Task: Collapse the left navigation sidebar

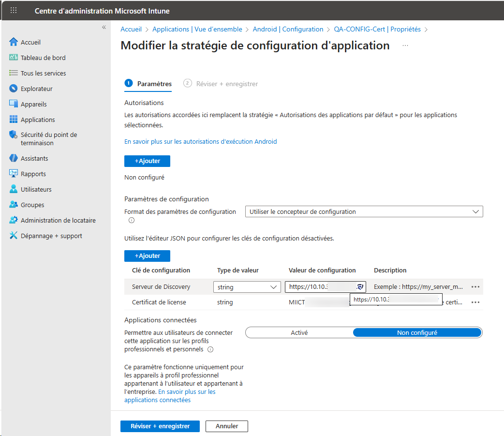Action: [x=104, y=28]
